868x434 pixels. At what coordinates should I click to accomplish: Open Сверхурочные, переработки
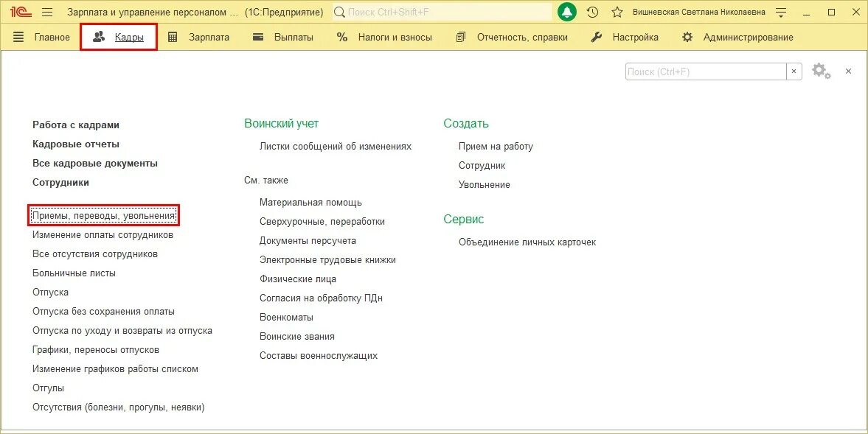point(322,222)
